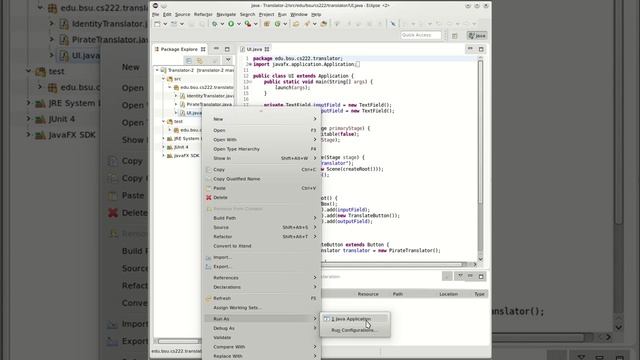Image resolution: width=640 pixels, height=360 pixels.
Task: Select Import in context menu
Action: tap(262, 257)
